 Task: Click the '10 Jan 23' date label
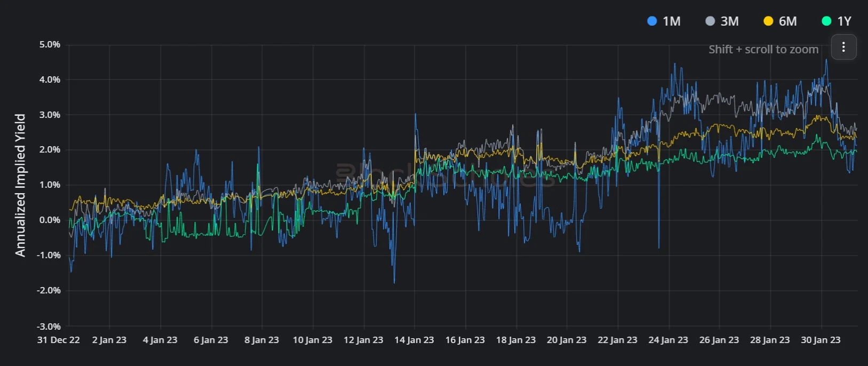(313, 340)
